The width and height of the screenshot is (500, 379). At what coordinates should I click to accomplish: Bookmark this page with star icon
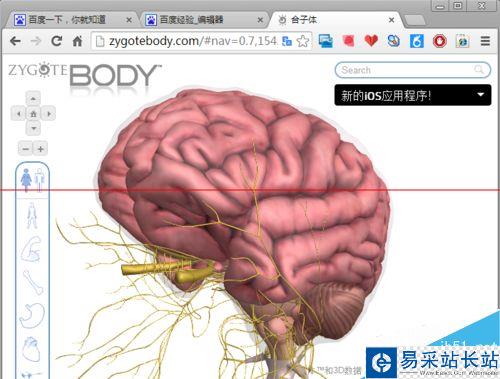tap(303, 41)
